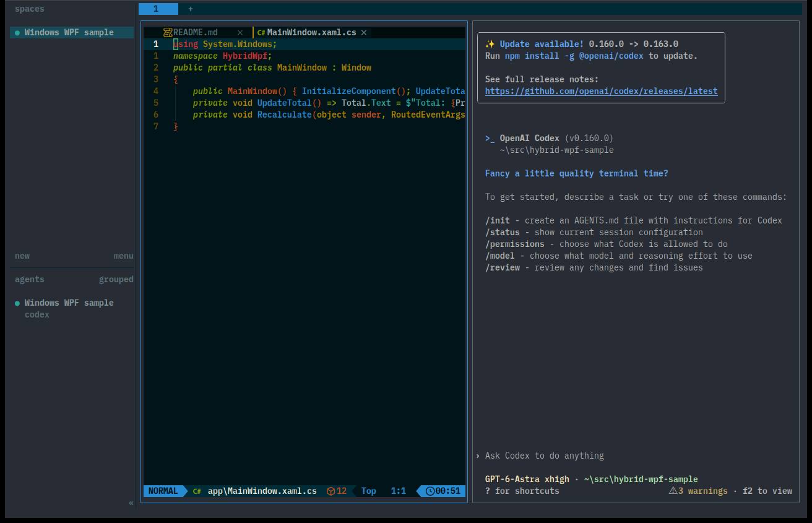
Task: Toggle the grouped agents view
Action: tap(116, 279)
